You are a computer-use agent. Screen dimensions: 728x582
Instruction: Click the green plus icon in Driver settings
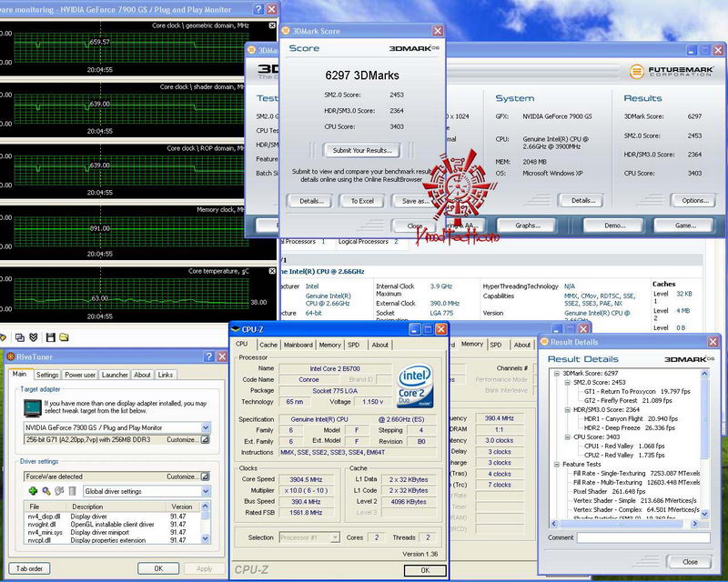click(33, 492)
